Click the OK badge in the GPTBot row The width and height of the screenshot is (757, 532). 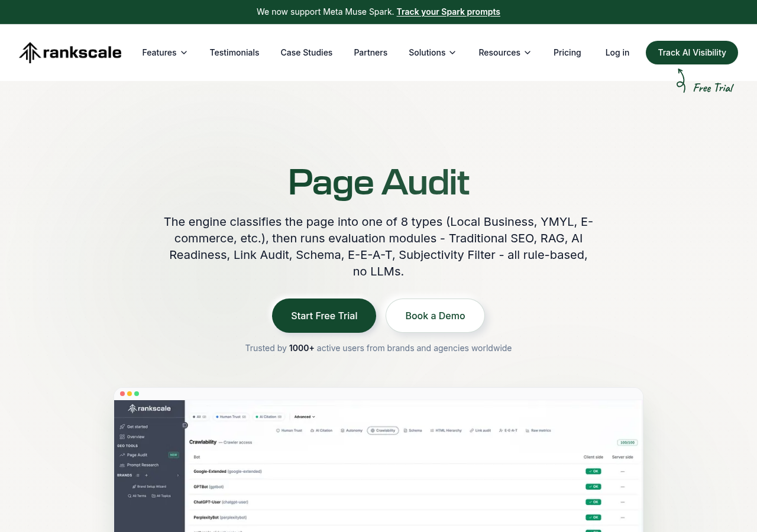593,486
